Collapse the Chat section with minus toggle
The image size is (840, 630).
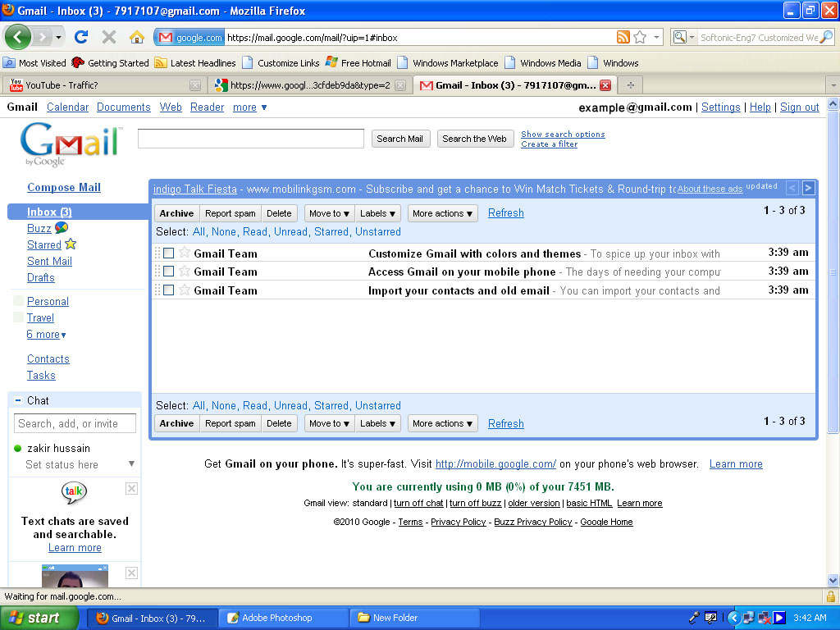[18, 400]
